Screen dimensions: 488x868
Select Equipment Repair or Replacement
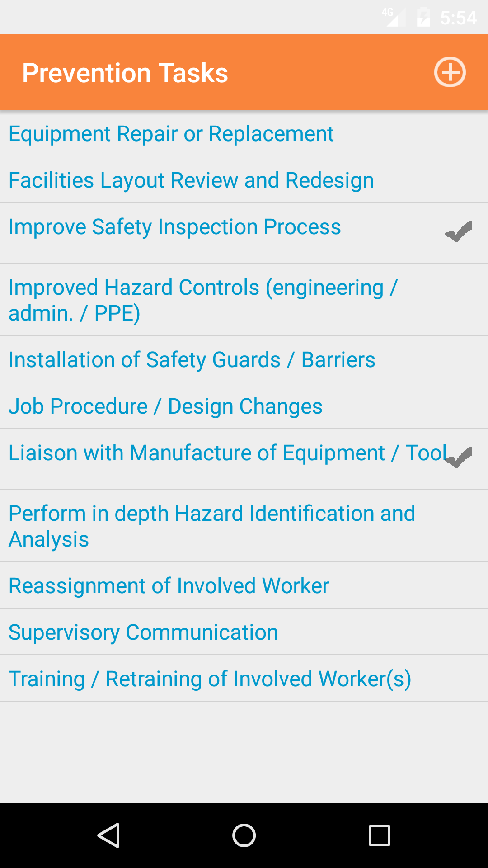[171, 134]
